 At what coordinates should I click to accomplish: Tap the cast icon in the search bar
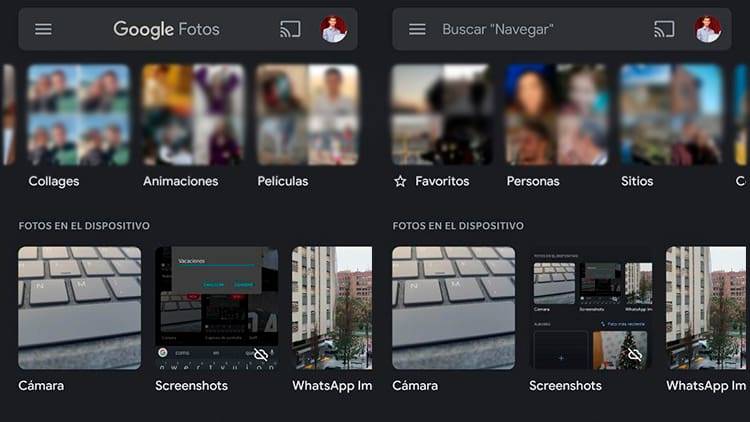(664, 30)
